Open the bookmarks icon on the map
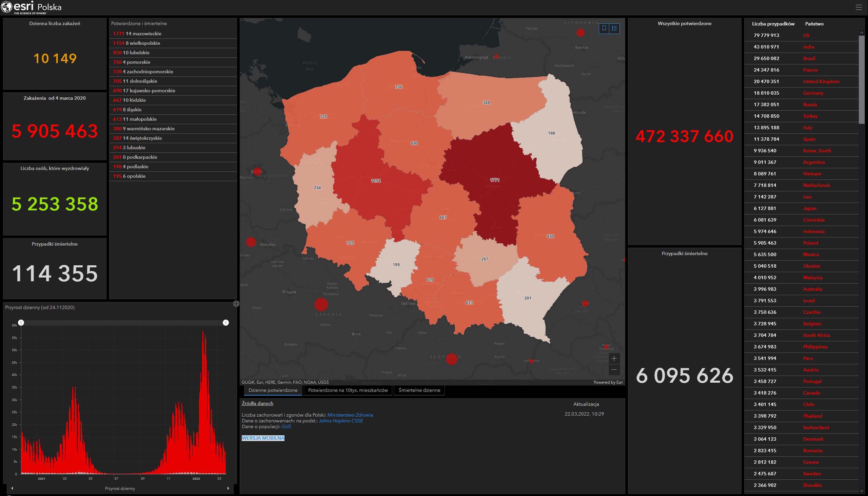Image resolution: width=868 pixels, height=496 pixels. click(604, 28)
